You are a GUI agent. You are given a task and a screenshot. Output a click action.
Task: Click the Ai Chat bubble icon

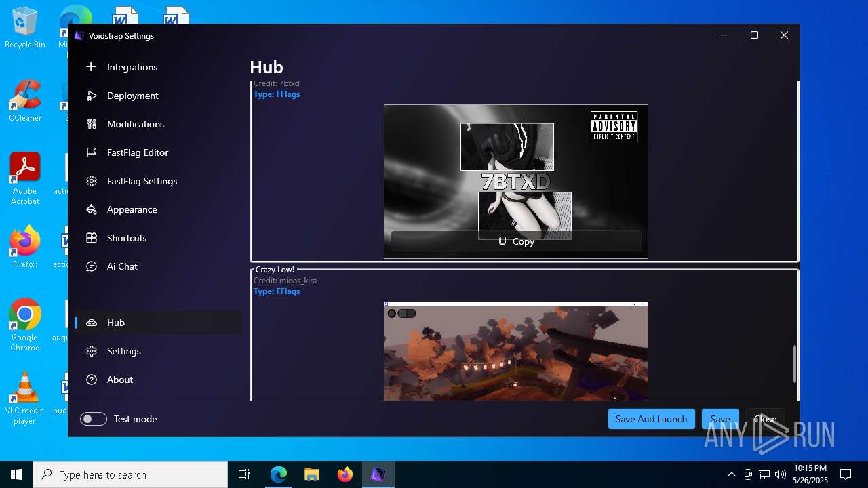pyautogui.click(x=92, y=266)
